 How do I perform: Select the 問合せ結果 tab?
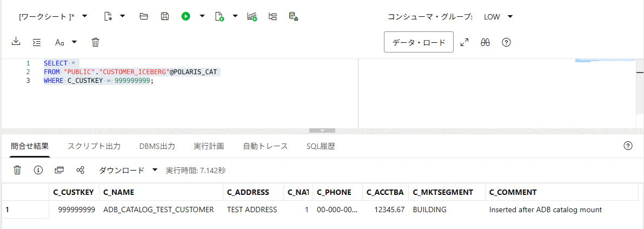point(30,146)
